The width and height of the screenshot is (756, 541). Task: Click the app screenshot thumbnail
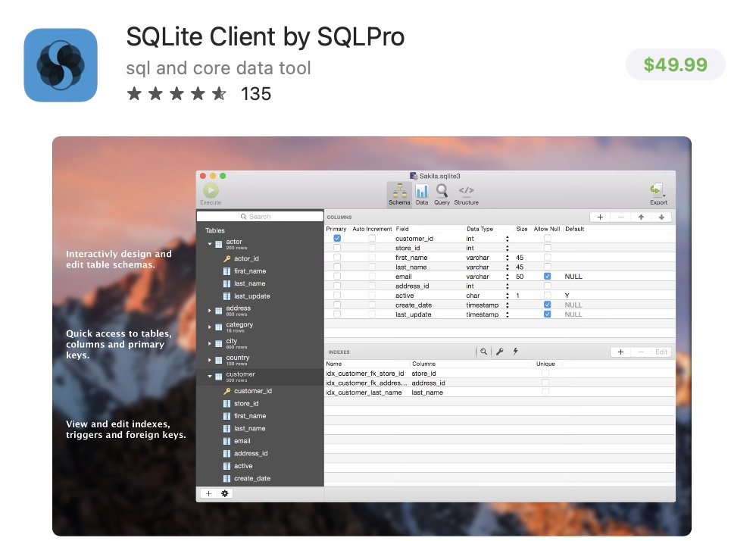tap(372, 336)
